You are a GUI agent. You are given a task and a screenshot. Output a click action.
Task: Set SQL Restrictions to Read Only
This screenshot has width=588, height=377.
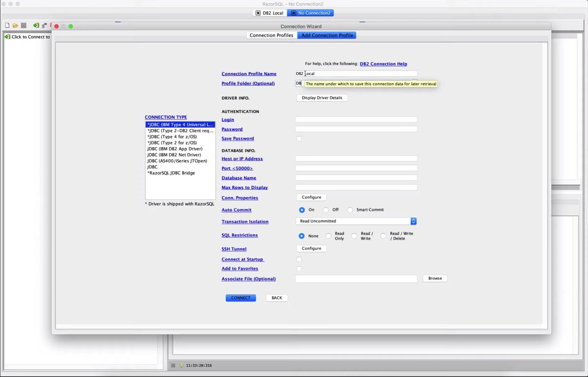point(328,236)
